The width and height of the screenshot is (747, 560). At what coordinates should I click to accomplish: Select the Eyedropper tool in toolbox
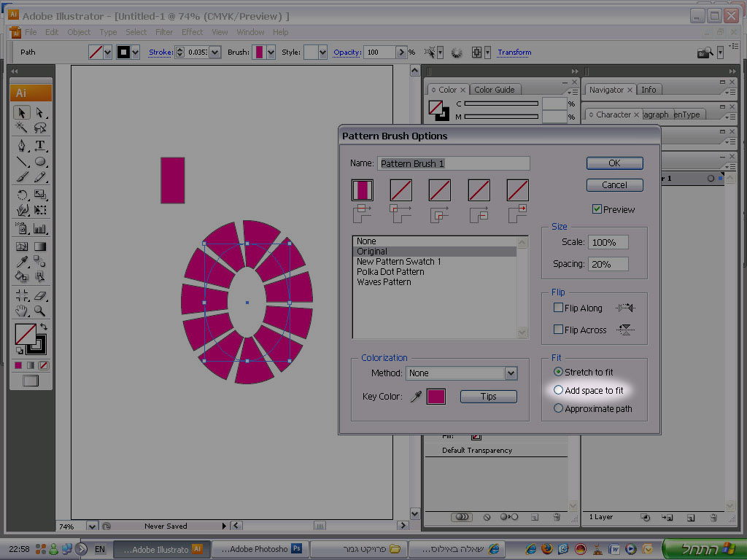pyautogui.click(x=21, y=262)
